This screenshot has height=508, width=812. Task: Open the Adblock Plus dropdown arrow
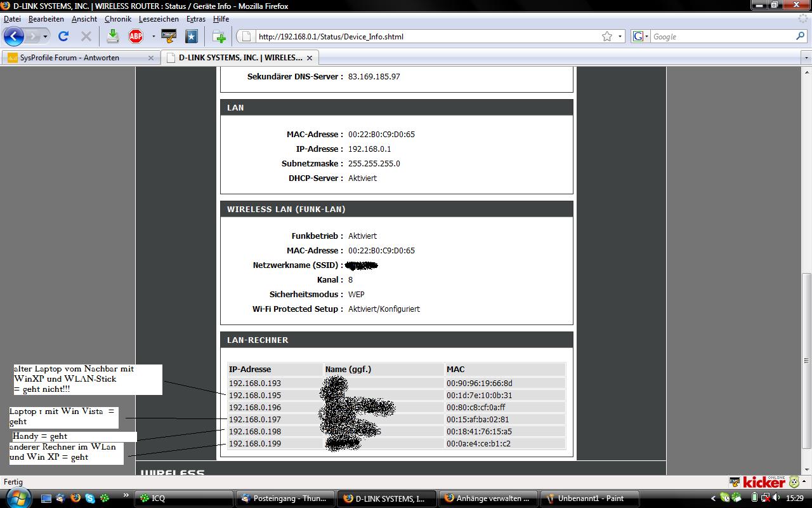pyautogui.click(x=153, y=36)
